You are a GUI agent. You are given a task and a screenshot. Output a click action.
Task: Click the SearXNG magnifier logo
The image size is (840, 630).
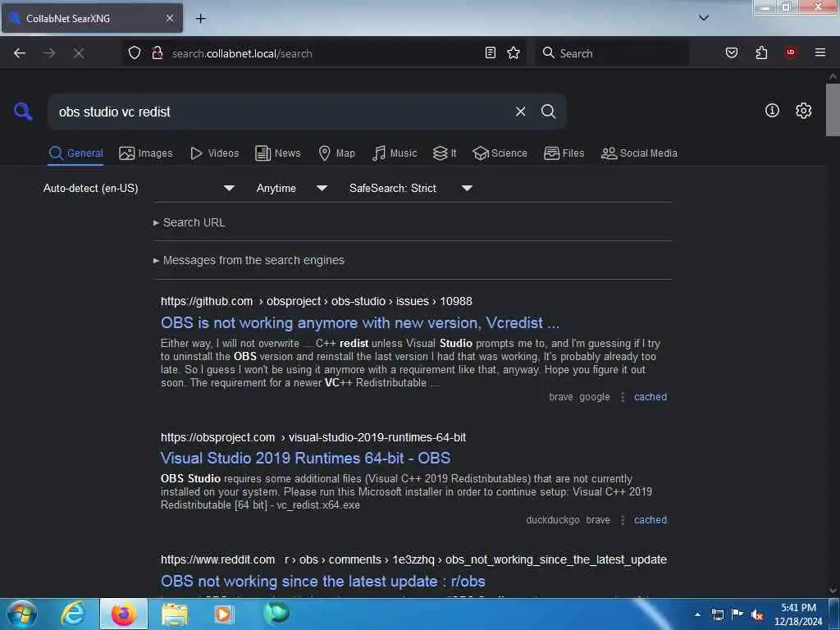click(23, 112)
